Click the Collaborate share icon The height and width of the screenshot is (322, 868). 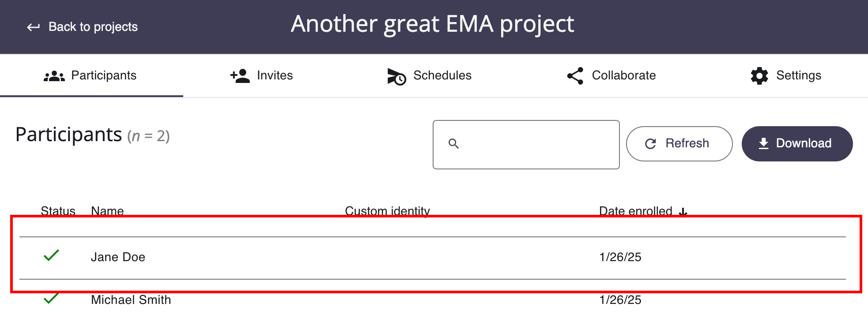(x=575, y=76)
